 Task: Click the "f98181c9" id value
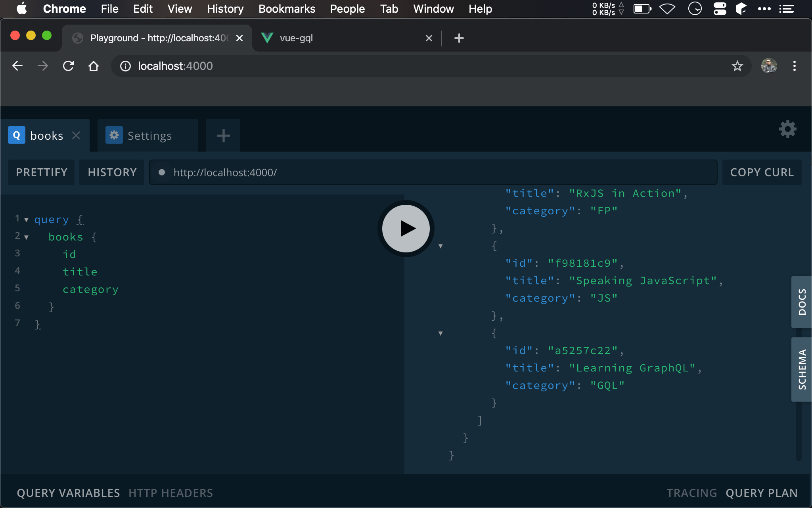click(583, 263)
